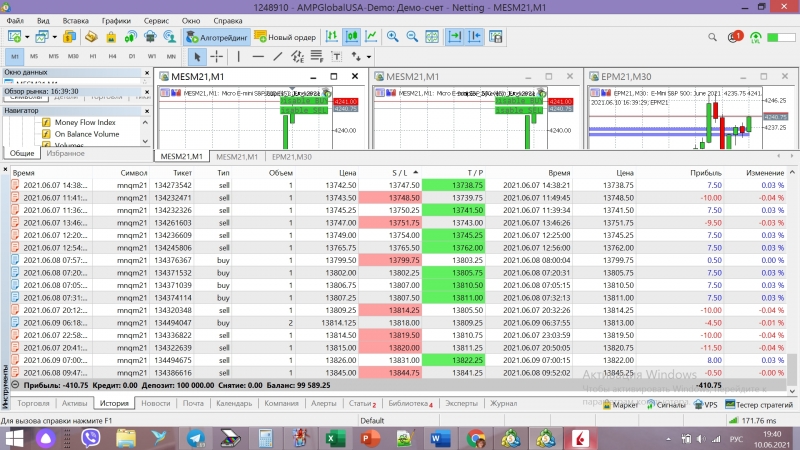
Task: Select Money Flow Index indicator
Action: (x=85, y=122)
